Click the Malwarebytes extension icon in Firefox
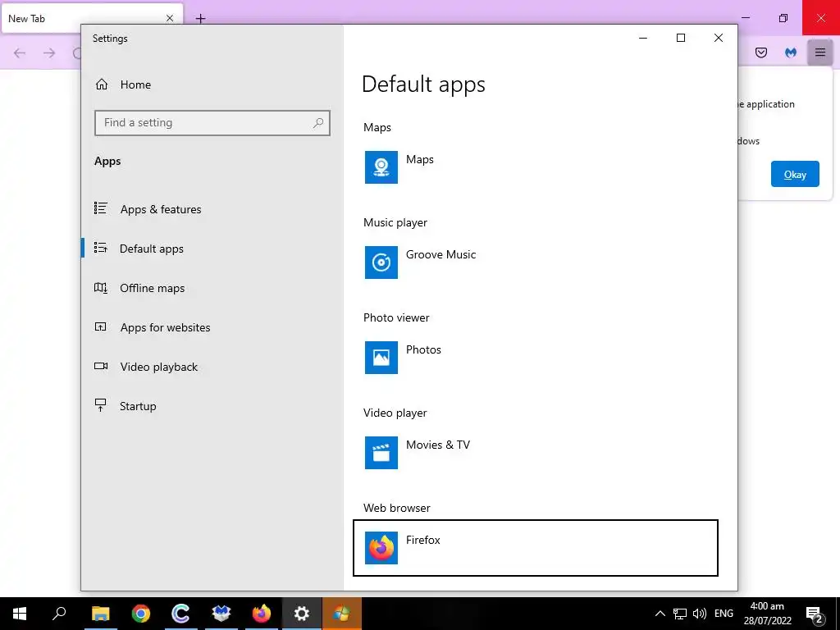This screenshot has height=630, width=840. pyautogui.click(x=791, y=52)
